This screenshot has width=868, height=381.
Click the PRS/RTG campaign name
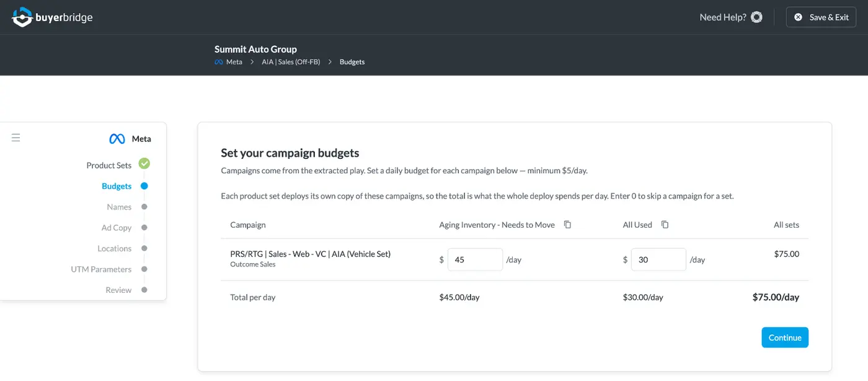point(310,254)
